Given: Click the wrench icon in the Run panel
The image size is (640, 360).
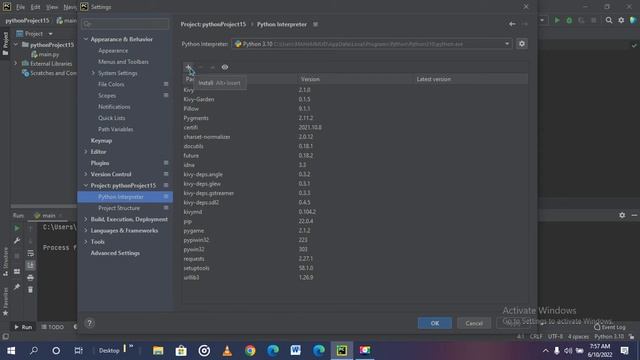Looking at the screenshot, I should click(x=17, y=241).
